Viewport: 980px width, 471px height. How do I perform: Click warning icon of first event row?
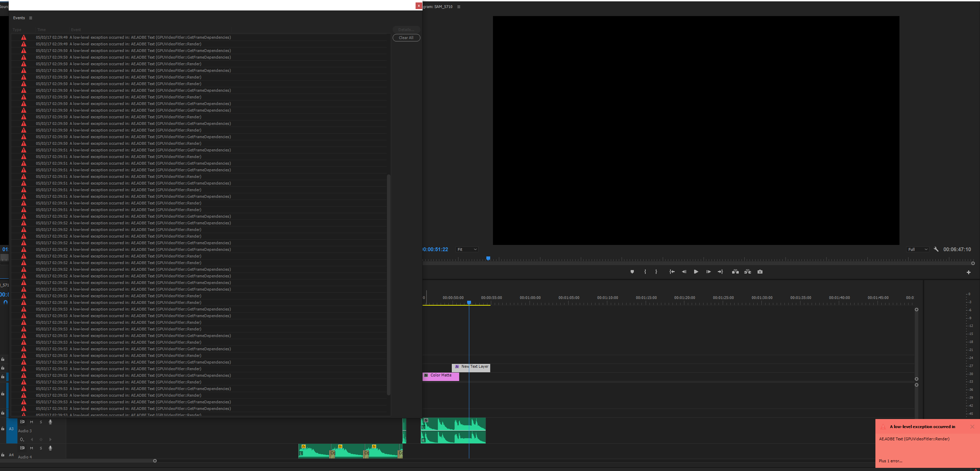pyautogui.click(x=24, y=37)
